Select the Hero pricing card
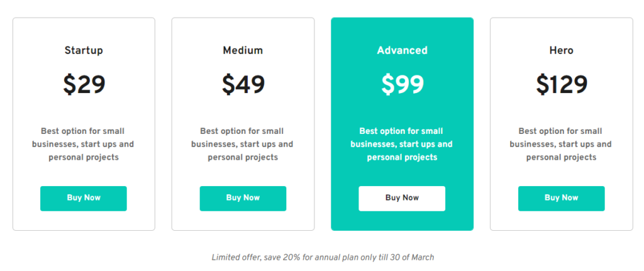The width and height of the screenshot is (644, 271). coord(562,124)
